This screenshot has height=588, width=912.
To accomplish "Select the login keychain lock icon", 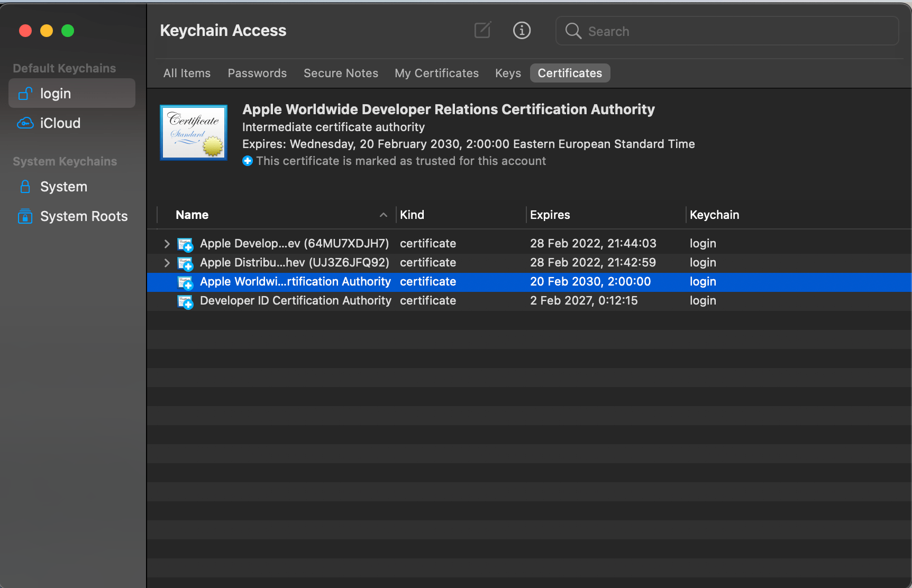I will pyautogui.click(x=24, y=93).
